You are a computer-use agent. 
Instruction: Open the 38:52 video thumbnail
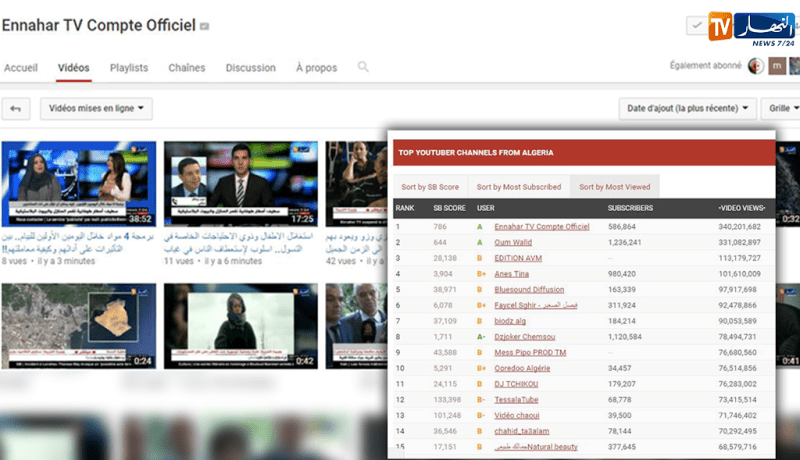[79, 184]
